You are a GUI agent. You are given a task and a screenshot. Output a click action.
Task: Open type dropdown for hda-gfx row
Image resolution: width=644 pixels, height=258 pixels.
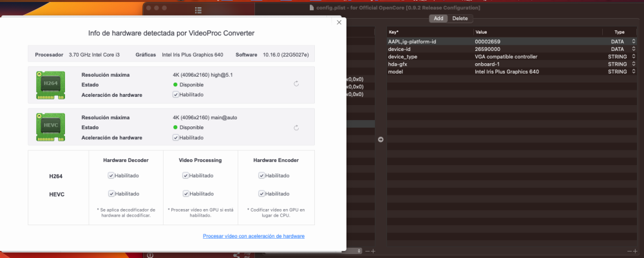tap(634, 64)
